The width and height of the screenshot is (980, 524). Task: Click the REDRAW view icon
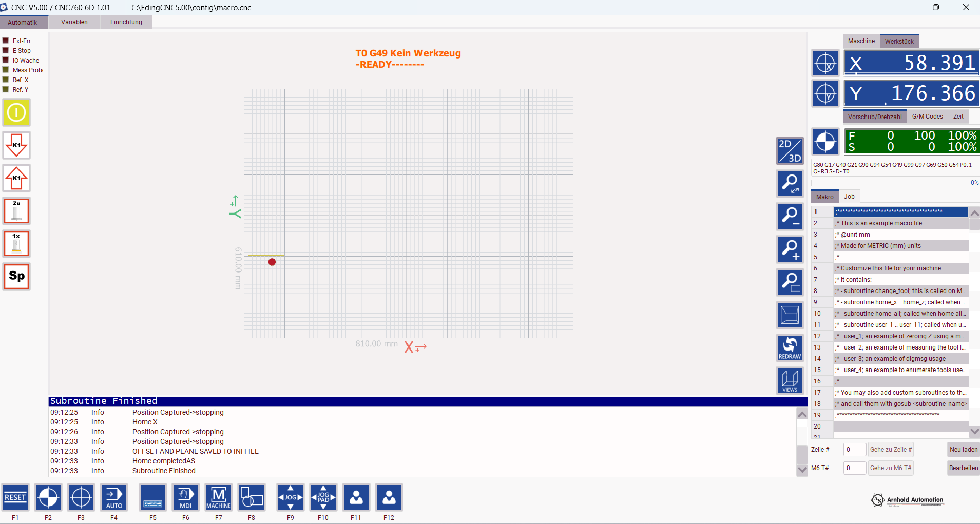click(x=790, y=348)
